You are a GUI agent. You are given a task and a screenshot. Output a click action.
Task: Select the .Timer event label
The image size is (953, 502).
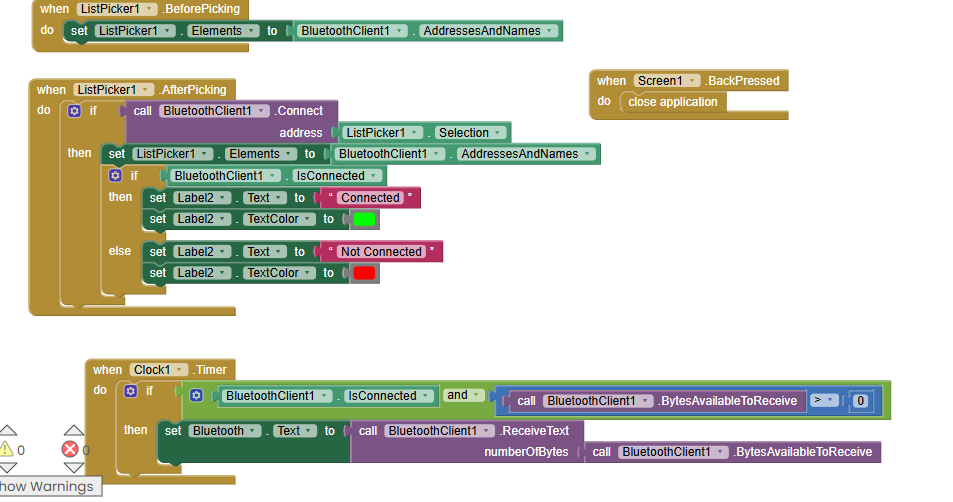click(x=210, y=370)
